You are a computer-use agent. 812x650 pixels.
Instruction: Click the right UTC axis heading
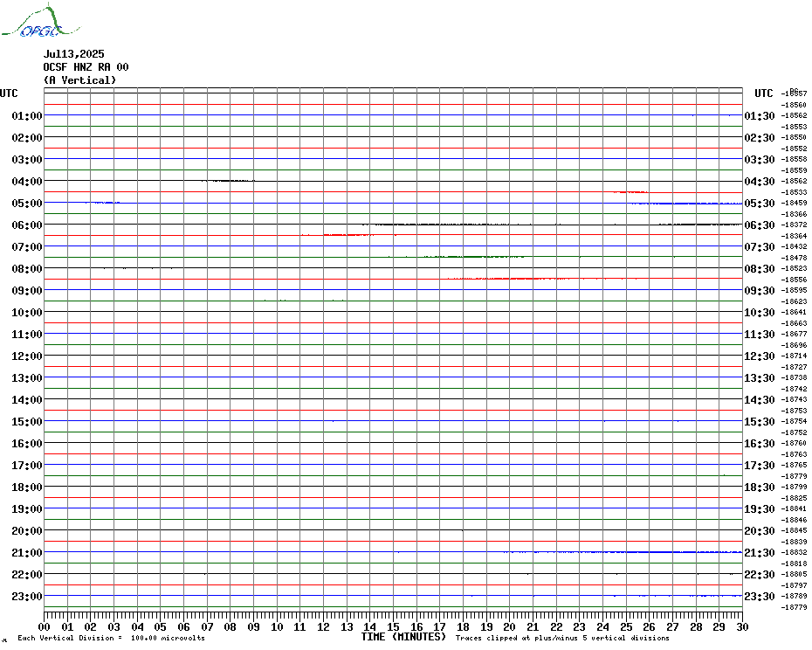tap(763, 93)
